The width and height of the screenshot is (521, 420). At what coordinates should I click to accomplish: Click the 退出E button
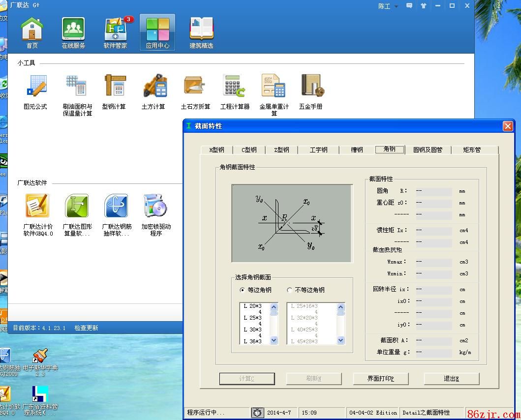pyautogui.click(x=451, y=379)
